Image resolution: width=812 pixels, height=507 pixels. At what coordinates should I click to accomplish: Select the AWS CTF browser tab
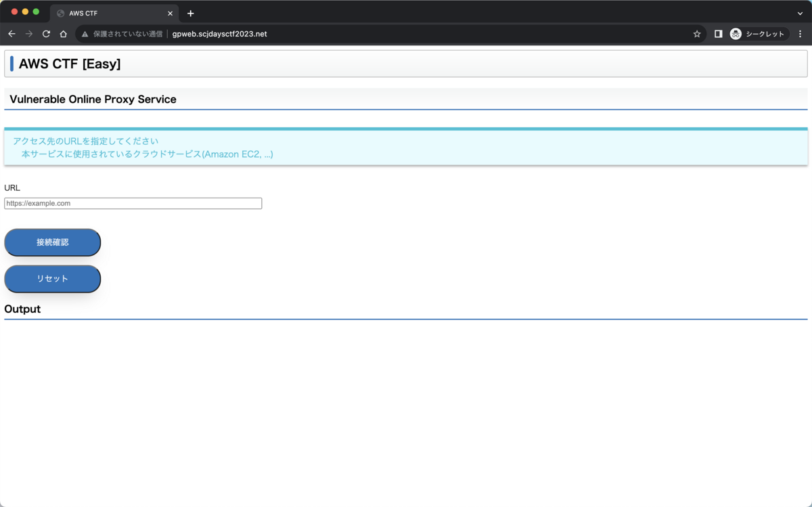tap(114, 14)
